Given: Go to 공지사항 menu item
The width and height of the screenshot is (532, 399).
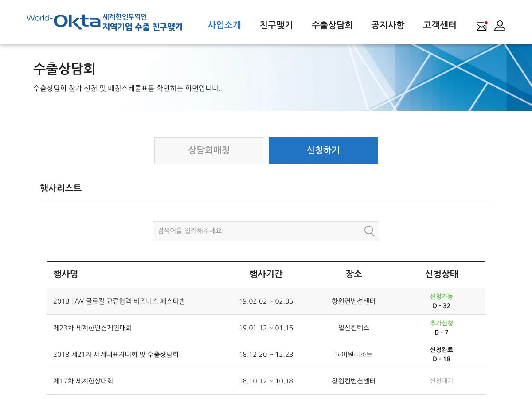Looking at the screenshot, I should tap(387, 25).
